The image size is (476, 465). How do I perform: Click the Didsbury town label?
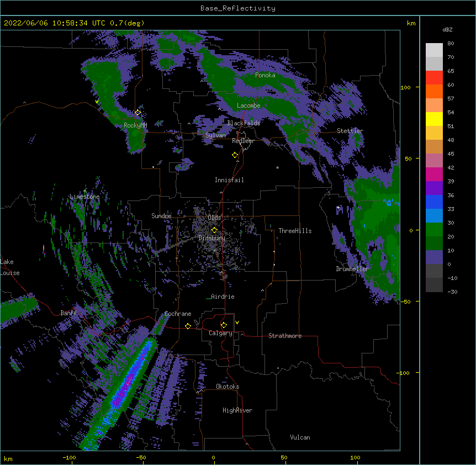point(211,238)
